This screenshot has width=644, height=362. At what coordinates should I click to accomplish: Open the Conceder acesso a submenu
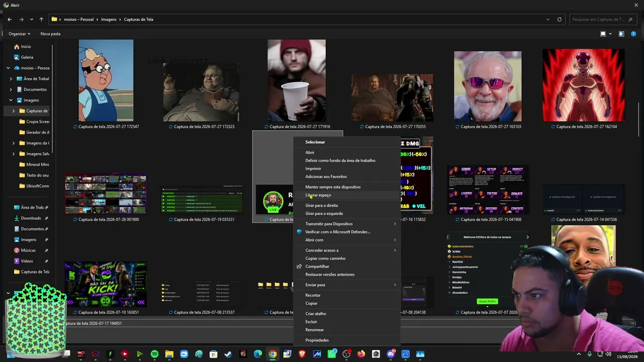pos(347,250)
